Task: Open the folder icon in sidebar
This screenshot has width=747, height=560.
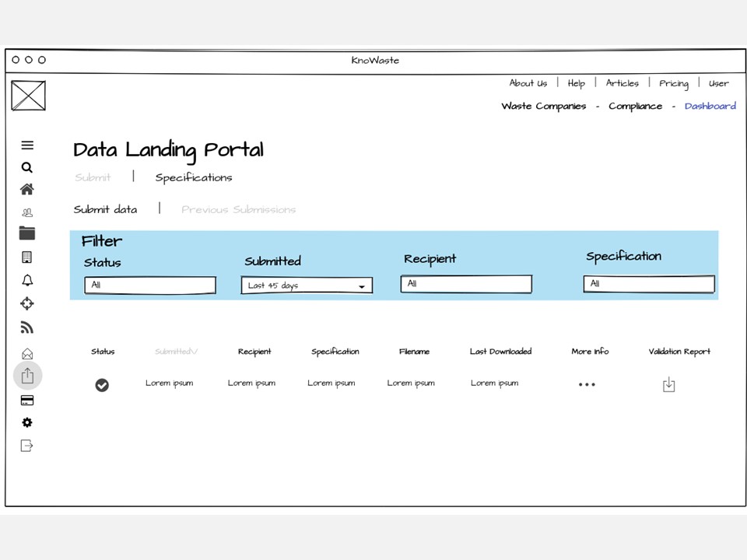Action: pyautogui.click(x=27, y=233)
